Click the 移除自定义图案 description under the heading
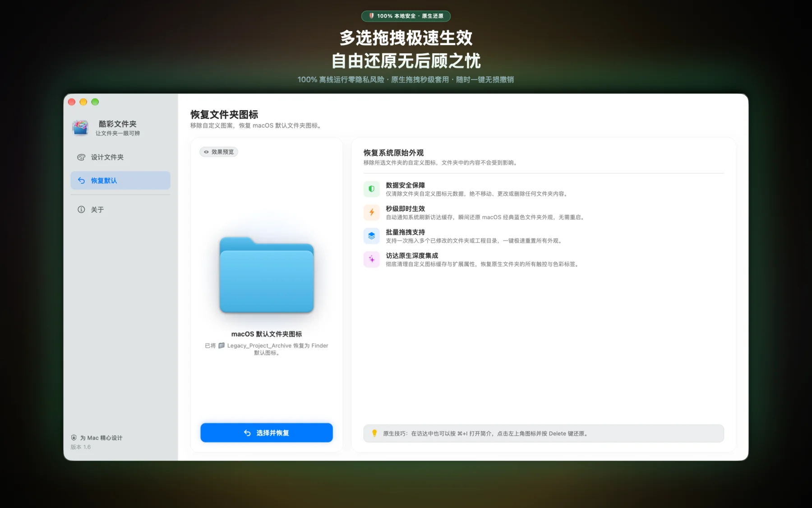Screen dimensions: 812x508 tap(257, 126)
